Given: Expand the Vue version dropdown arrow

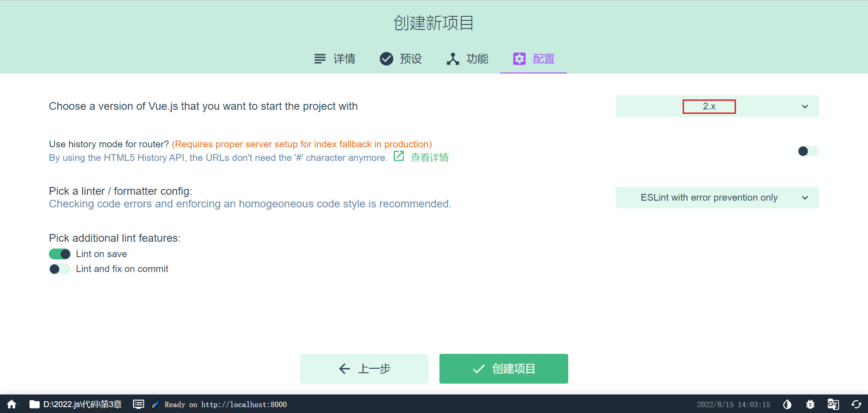Looking at the screenshot, I should 805,107.
